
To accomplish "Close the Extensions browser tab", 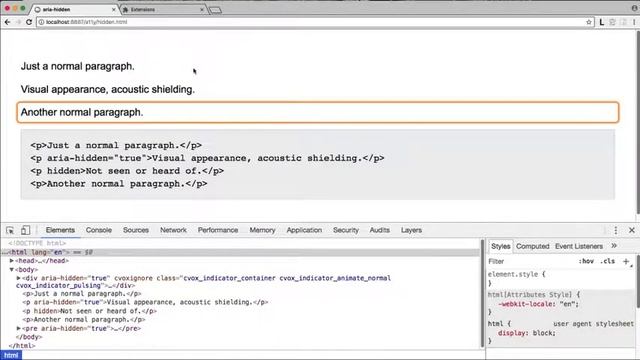I will pyautogui.click(x=202, y=9).
